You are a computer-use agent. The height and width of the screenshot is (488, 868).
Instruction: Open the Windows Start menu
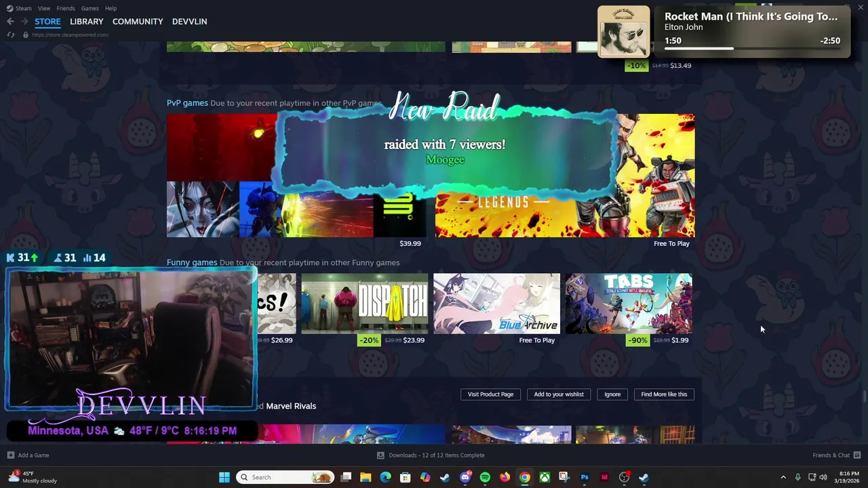(x=224, y=477)
